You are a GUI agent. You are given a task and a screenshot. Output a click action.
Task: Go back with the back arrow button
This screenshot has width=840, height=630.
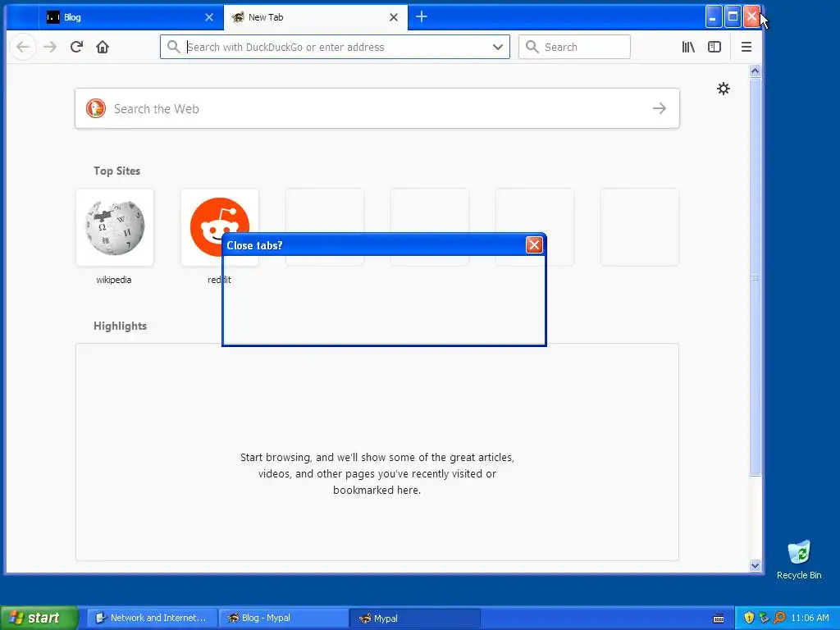[23, 47]
